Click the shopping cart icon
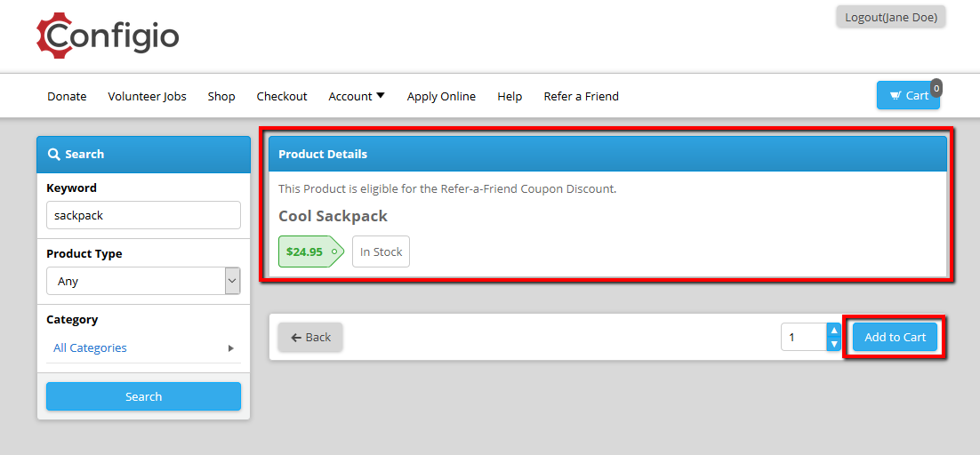Image resolution: width=980 pixels, height=455 pixels. (895, 95)
